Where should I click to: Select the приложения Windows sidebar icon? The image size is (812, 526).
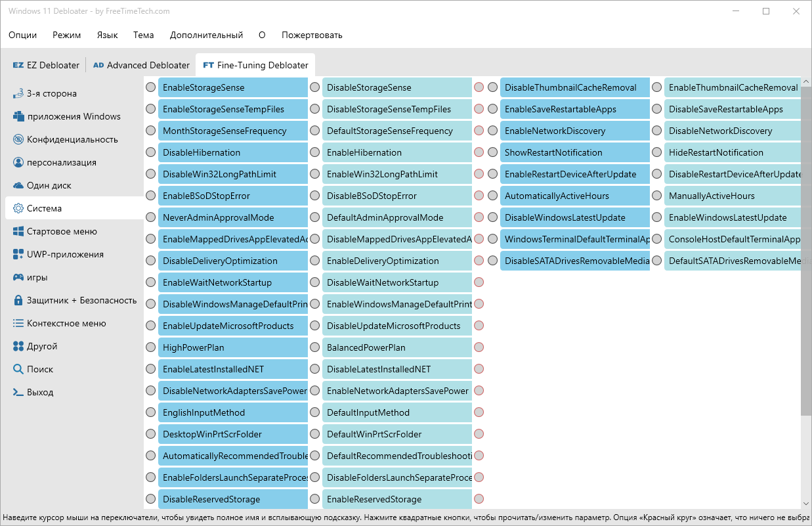point(18,116)
